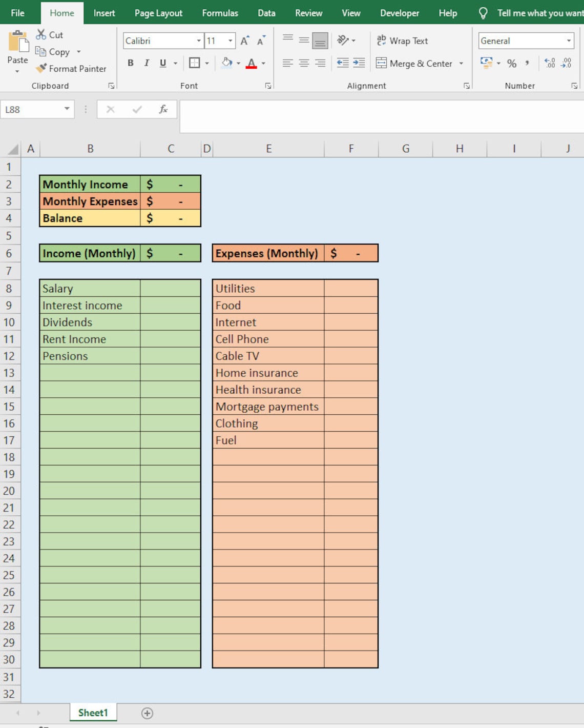Open the Font Color red swatch
The image size is (584, 728).
(252, 64)
